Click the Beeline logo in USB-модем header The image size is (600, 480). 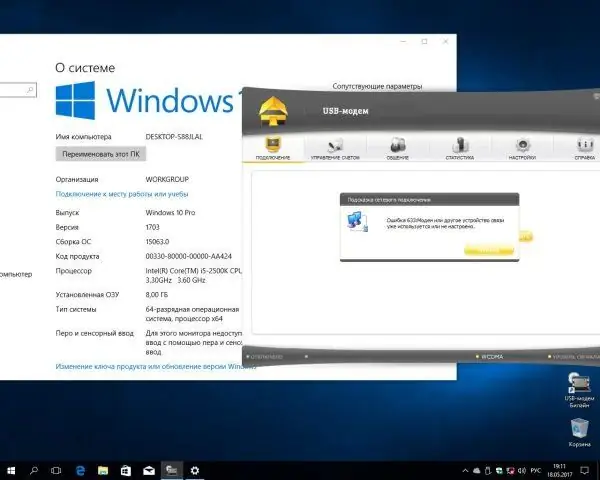pos(273,111)
